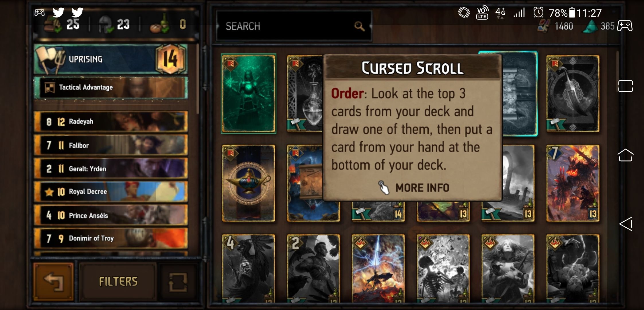Tap the recent apps square icon
Viewport: 644px width, 310px height.
pos(626,86)
